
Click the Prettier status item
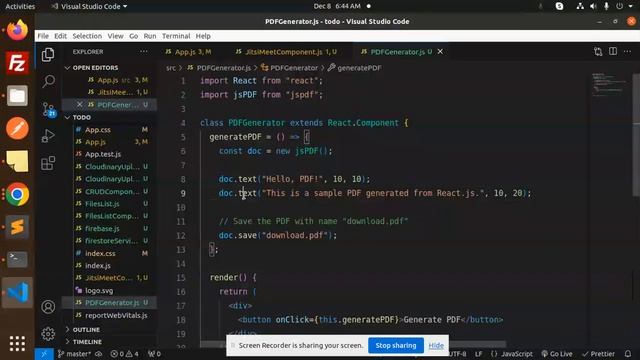coord(598,354)
